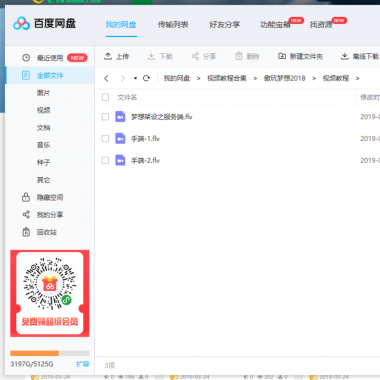Click the 分享 share toolbar icon
Screen dimensions: 380x380
point(195,56)
